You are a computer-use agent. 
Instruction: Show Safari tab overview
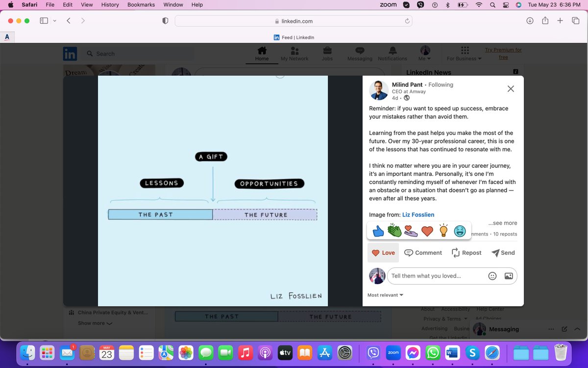575,21
